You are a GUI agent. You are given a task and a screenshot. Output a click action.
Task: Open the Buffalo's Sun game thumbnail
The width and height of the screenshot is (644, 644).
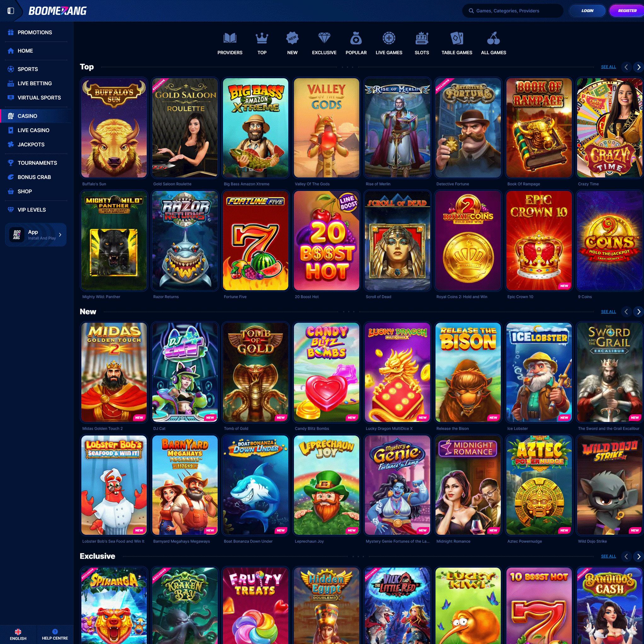114,128
